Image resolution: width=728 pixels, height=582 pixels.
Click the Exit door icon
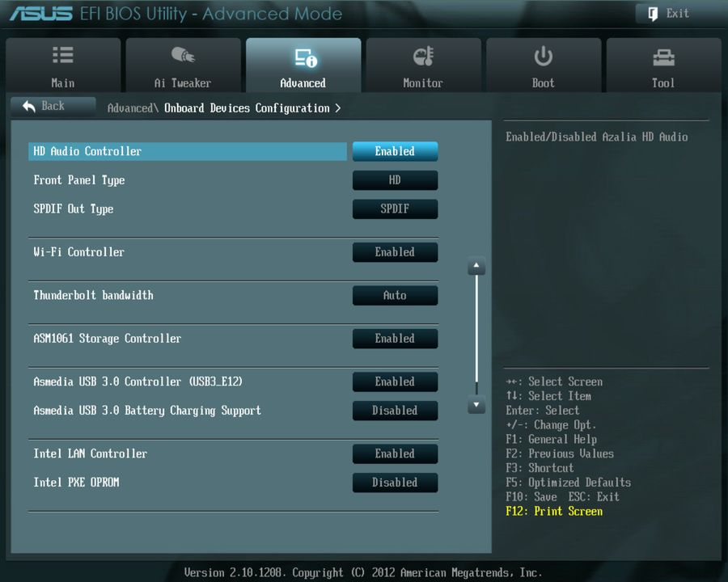(652, 14)
